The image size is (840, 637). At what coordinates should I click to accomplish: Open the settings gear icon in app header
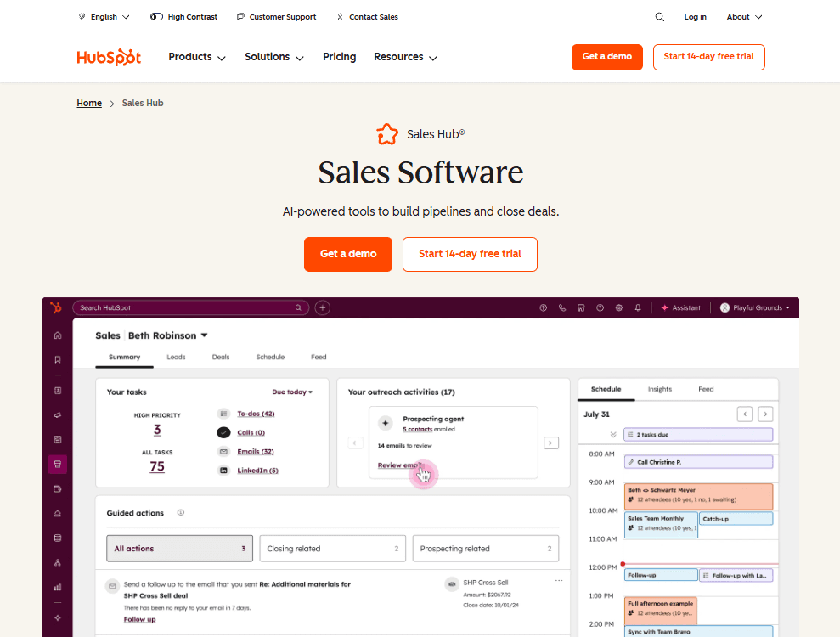[619, 308]
